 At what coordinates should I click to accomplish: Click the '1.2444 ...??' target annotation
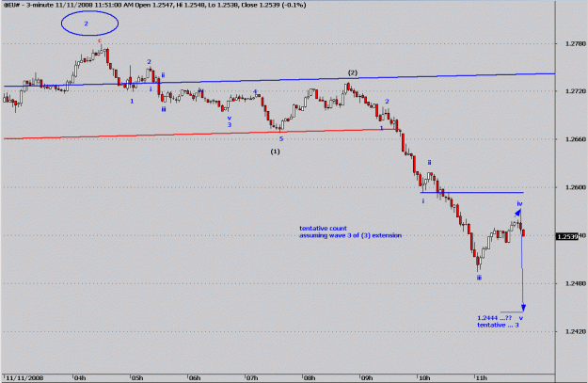pyautogui.click(x=495, y=318)
